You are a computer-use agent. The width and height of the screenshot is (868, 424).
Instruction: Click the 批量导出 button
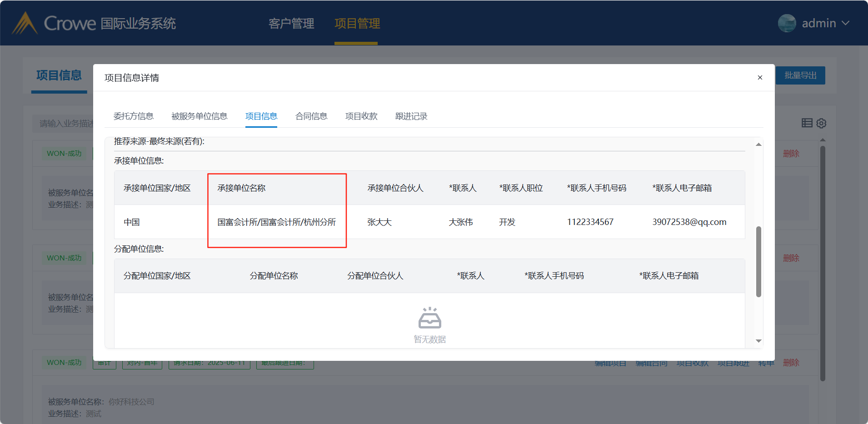point(800,75)
